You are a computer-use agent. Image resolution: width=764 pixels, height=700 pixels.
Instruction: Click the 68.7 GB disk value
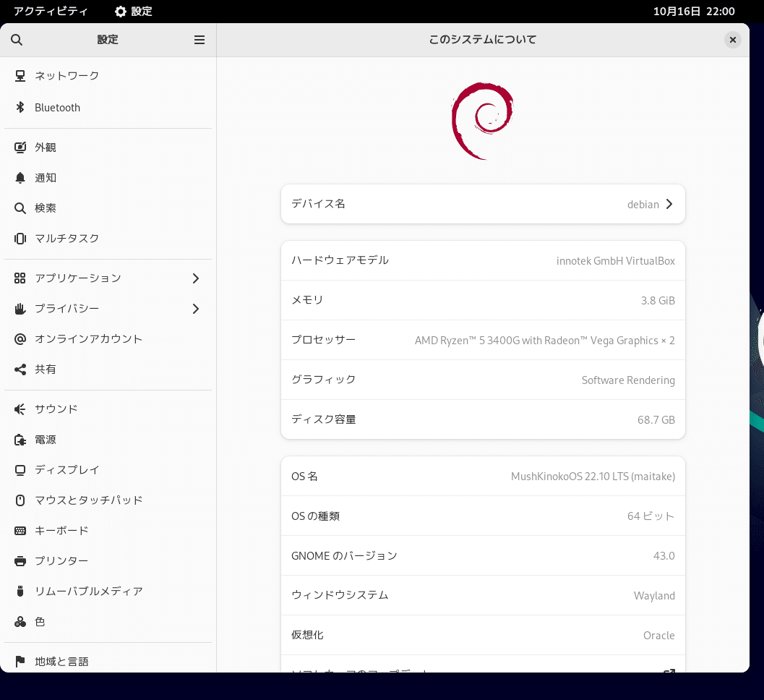pyautogui.click(x=656, y=419)
